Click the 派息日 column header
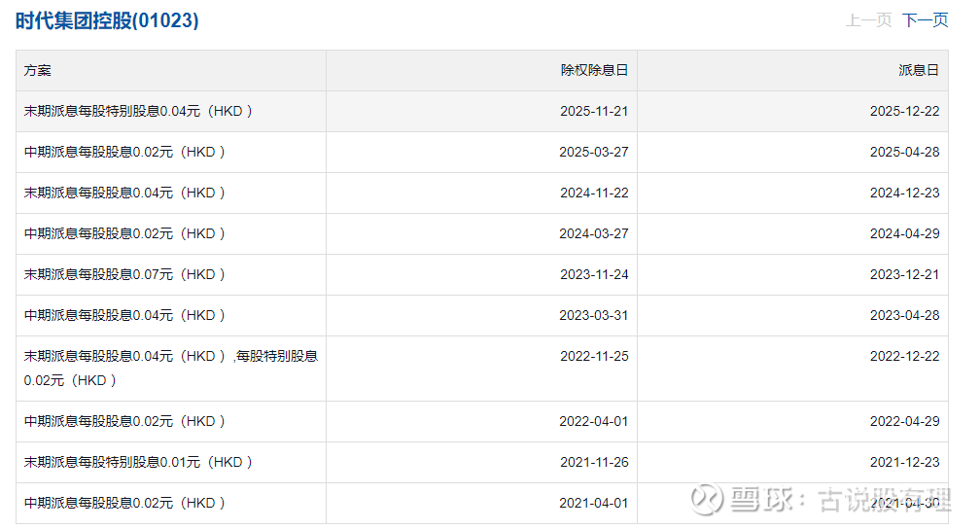Viewport: 980px width, 529px height. point(919,71)
